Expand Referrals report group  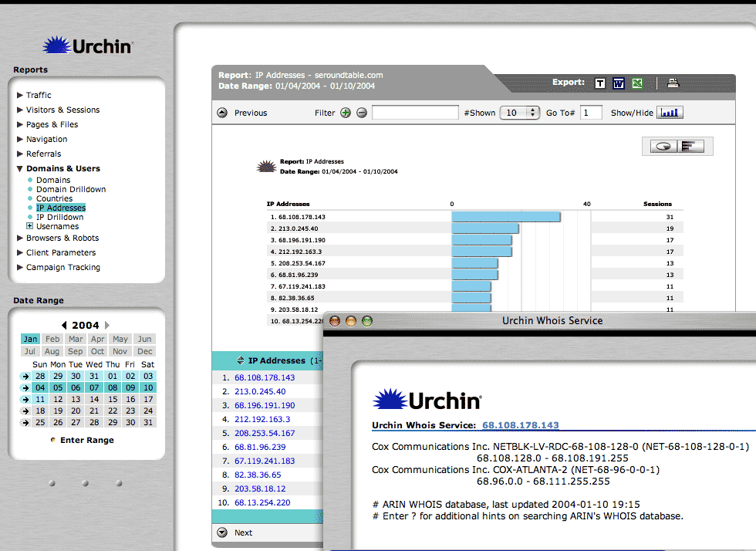tap(20, 154)
